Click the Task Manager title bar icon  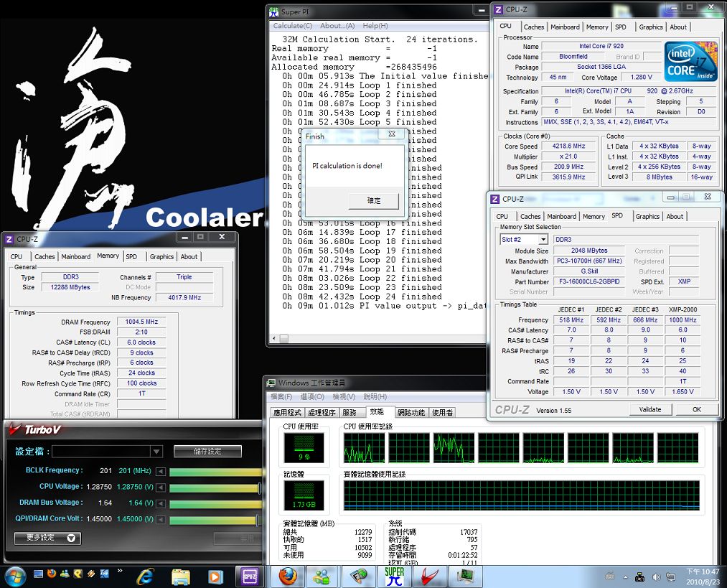[x=271, y=383]
